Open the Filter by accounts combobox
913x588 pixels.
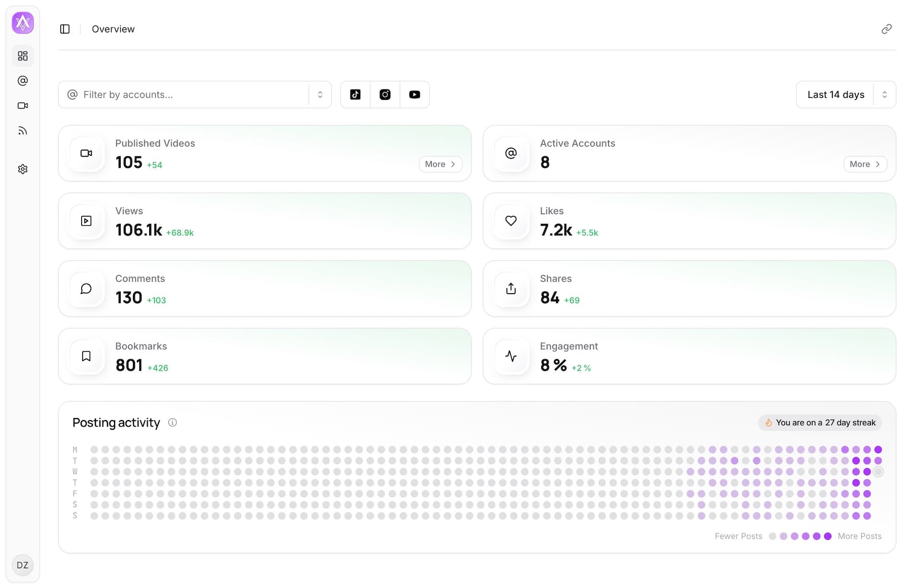pyautogui.click(x=195, y=94)
